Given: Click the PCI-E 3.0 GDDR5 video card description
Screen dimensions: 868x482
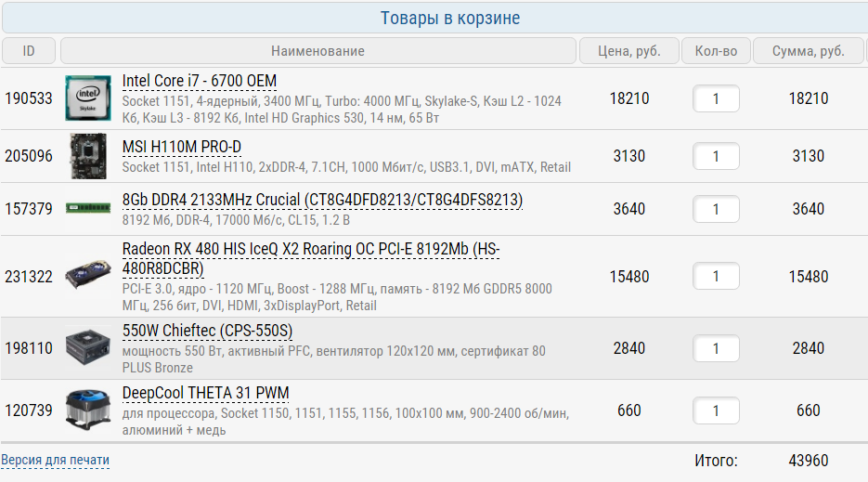Looking at the screenshot, I should [337, 297].
